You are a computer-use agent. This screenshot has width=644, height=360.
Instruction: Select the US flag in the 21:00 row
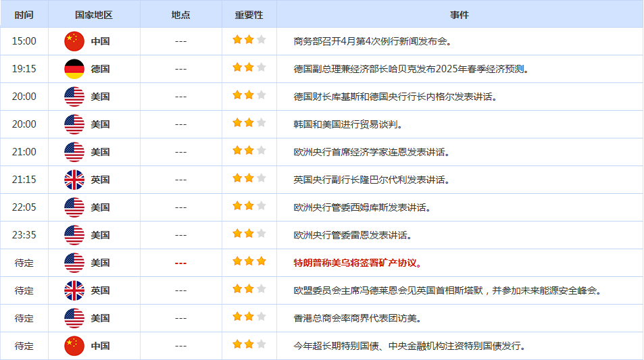[x=74, y=152]
